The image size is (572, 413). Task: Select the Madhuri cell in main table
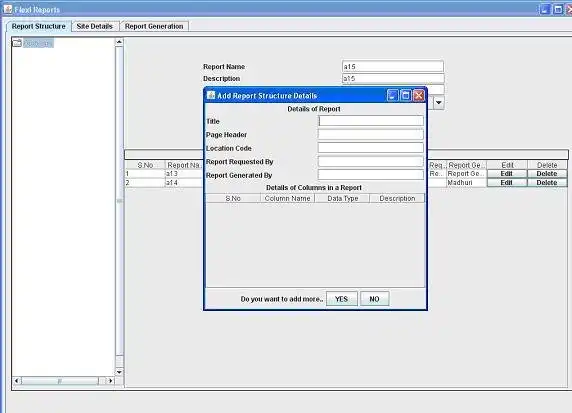467,182
